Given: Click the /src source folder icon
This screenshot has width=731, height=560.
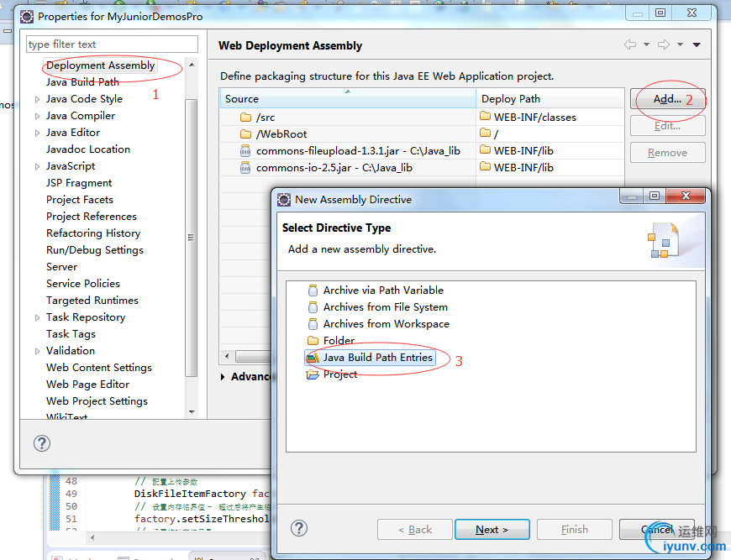Looking at the screenshot, I should tap(245, 117).
